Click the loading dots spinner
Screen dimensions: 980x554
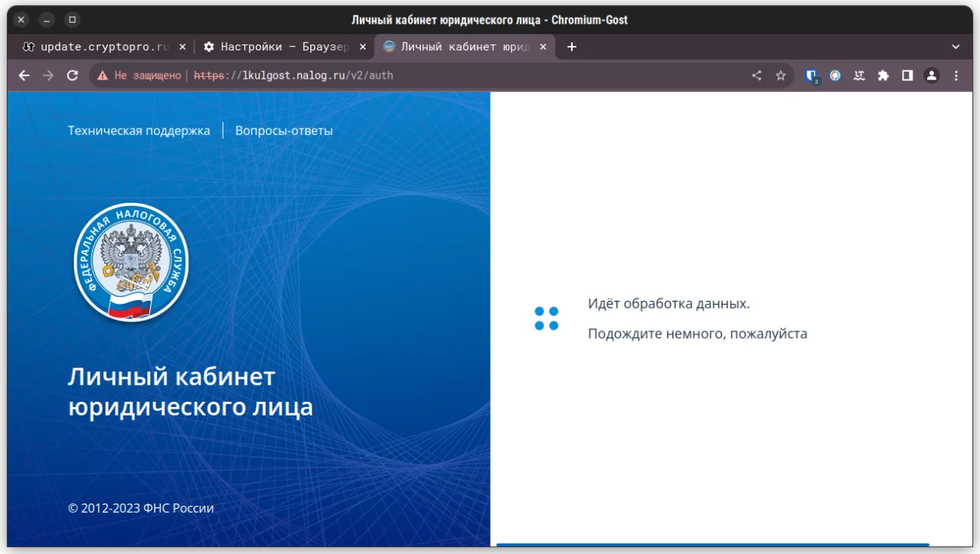tap(547, 318)
